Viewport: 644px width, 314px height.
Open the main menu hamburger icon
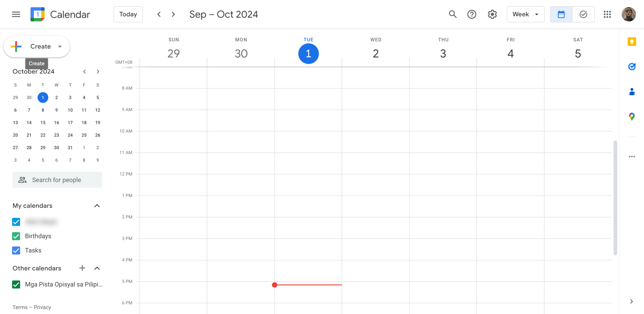16,14
